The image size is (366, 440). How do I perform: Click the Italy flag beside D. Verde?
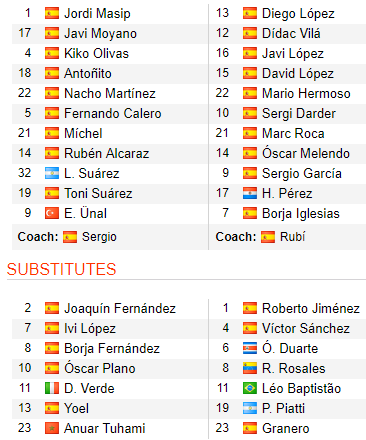(x=52, y=388)
